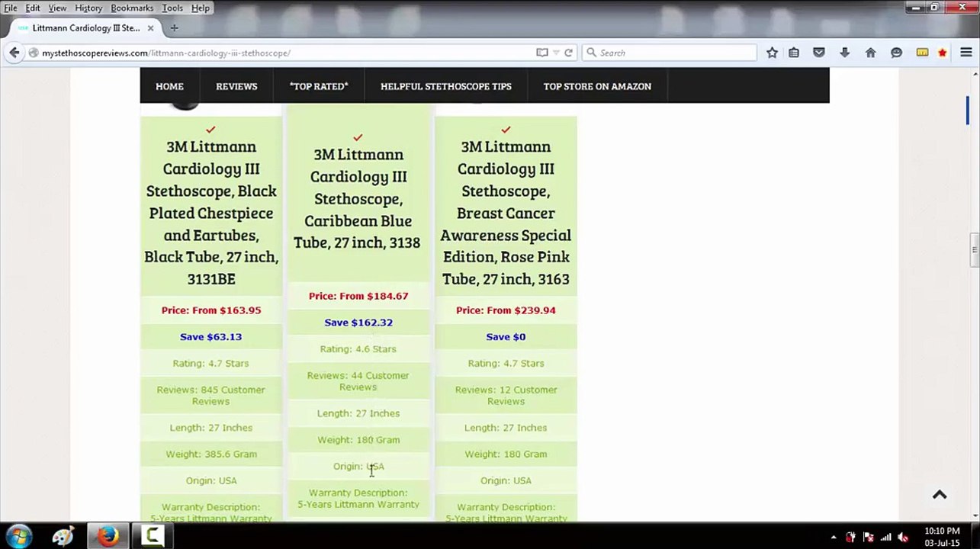
Task: Click the scroll-down arrow of the scrollbar
Action: point(974,515)
